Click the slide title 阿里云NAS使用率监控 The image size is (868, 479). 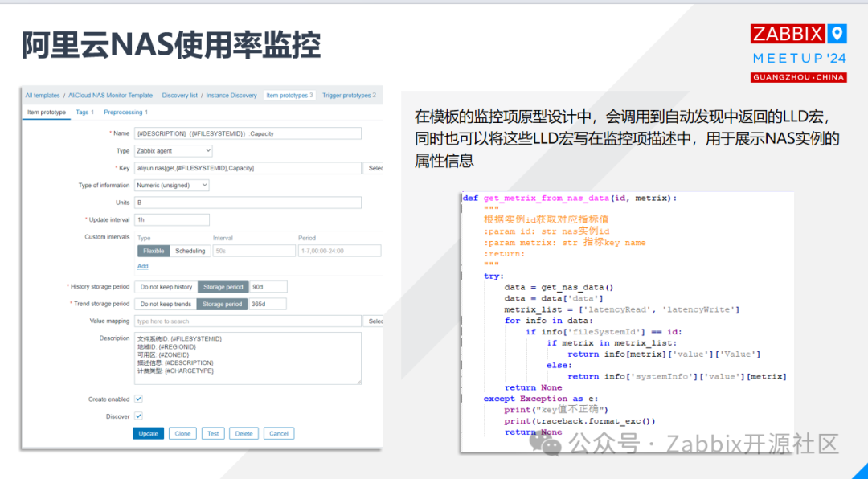tap(171, 45)
